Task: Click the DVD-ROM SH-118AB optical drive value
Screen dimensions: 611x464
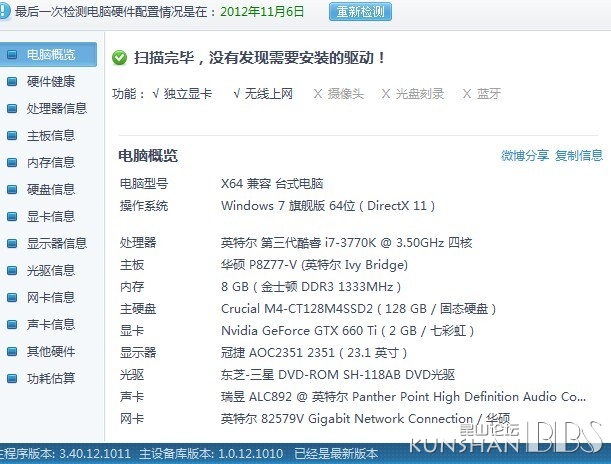Action: point(338,375)
